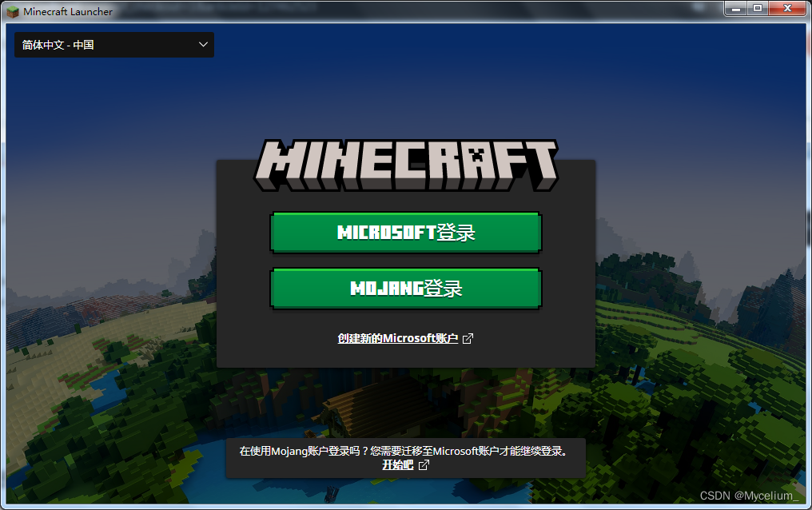Click the external link icon next to 开始吧

click(424, 465)
